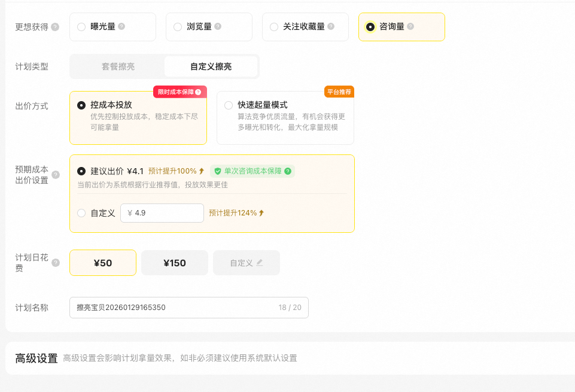Viewport: 575px width, 392px height.
Task: Click up arrow beside 预计提升124%
Action: tap(261, 213)
